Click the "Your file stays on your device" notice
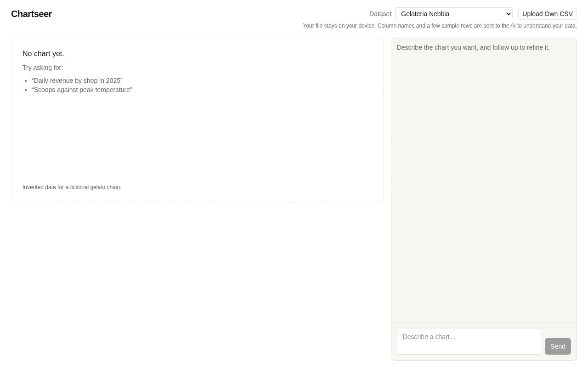 440,26
